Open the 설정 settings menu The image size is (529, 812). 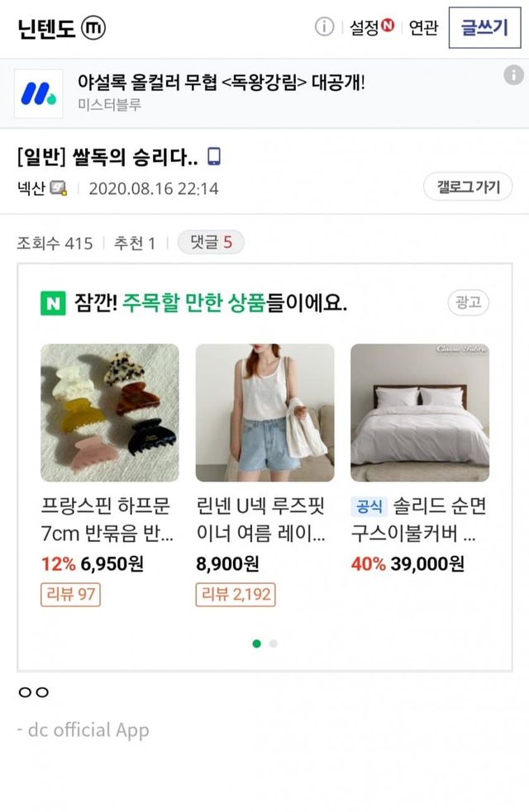[x=364, y=28]
